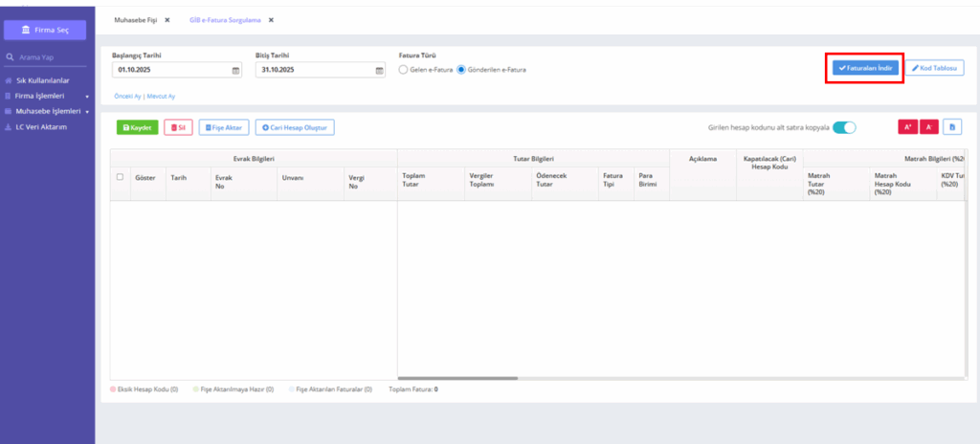Open the Kod Tablosu button
Viewport: 980px width, 444px height.
click(934, 68)
